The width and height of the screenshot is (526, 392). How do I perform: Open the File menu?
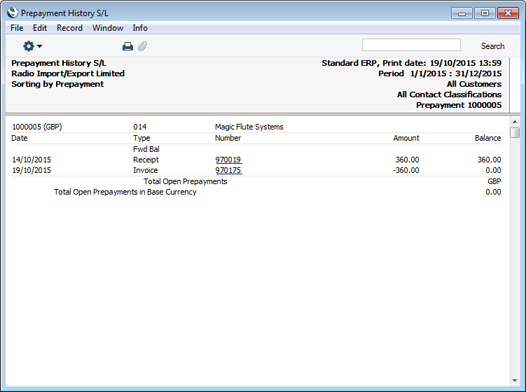pos(17,28)
